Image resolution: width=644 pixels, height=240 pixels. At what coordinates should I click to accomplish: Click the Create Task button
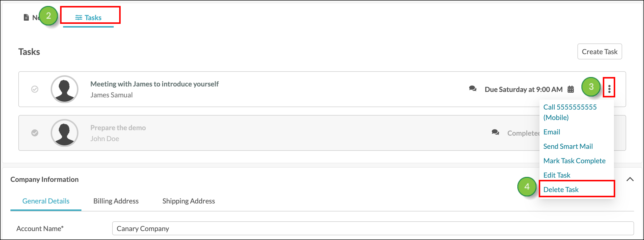coord(599,52)
